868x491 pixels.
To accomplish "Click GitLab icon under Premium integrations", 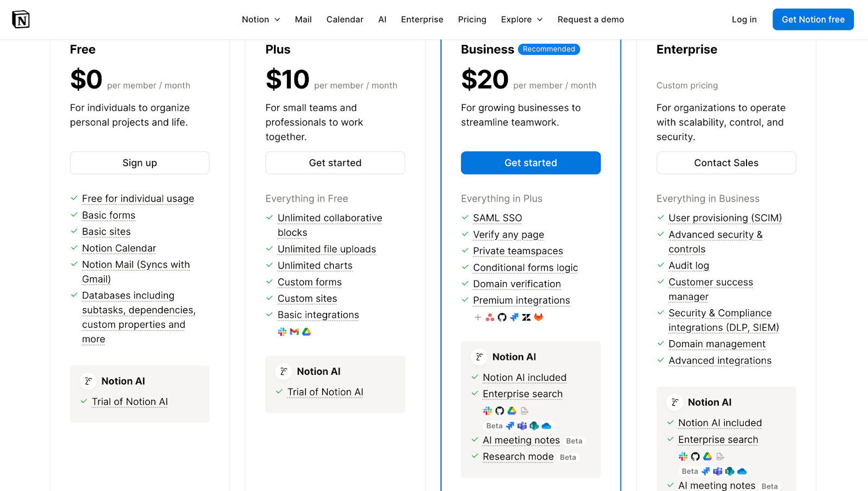I will [539, 317].
